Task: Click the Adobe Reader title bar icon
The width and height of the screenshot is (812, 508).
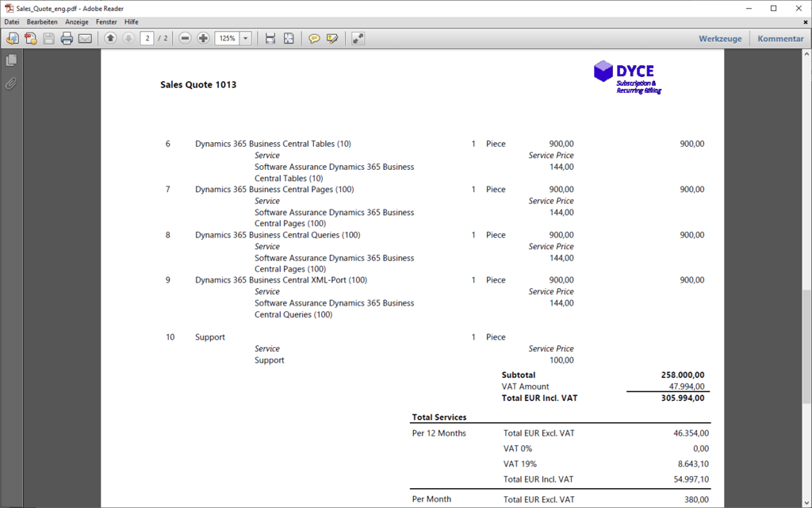Action: [x=9, y=8]
